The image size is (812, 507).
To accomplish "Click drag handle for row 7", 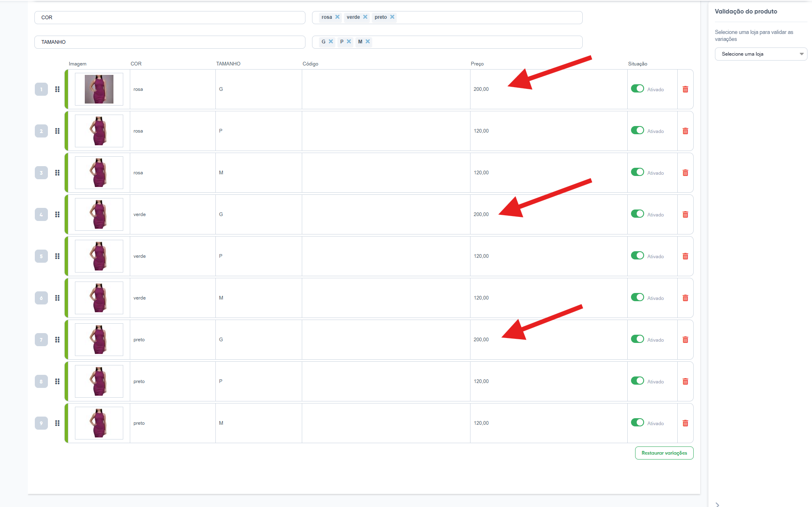I will [x=57, y=340].
